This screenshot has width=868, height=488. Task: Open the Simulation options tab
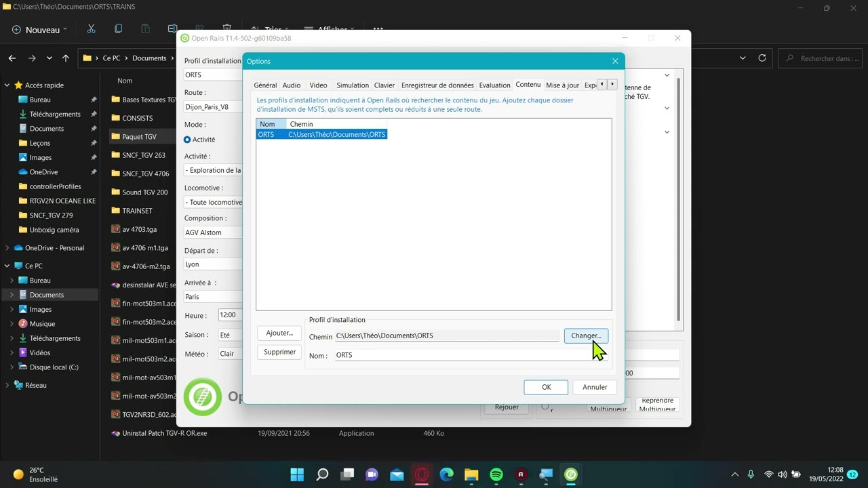click(353, 85)
